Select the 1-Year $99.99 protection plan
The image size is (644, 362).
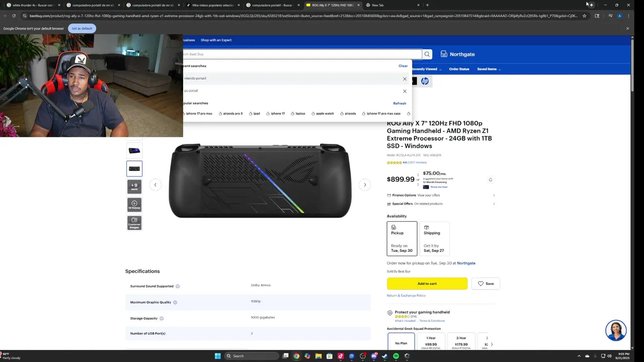pos(431,342)
